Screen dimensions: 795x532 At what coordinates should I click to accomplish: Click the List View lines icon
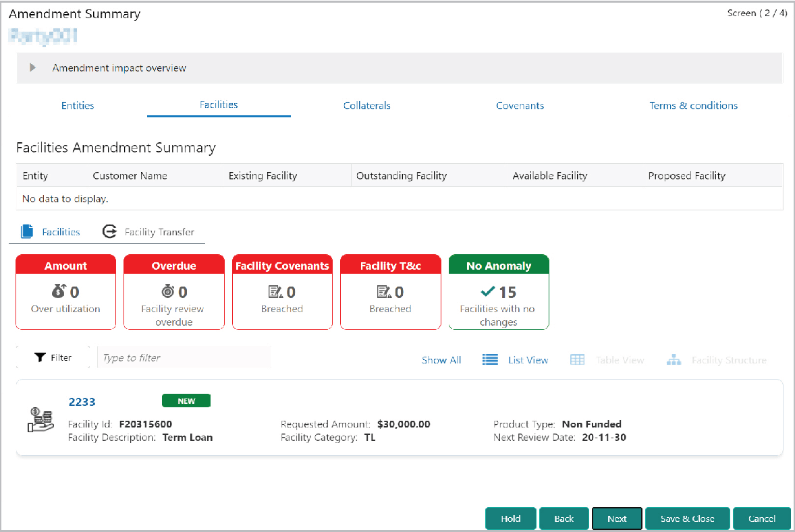(490, 360)
